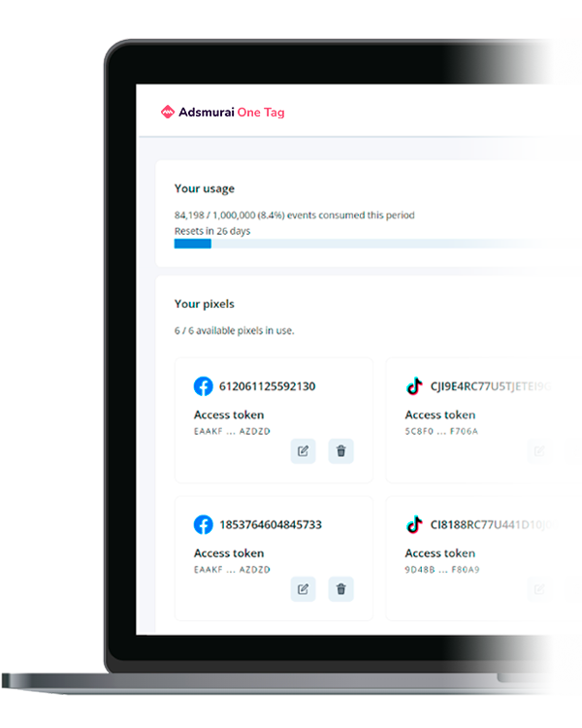The height and width of the screenshot is (728, 582).
Task: Click token '5C8F0 ... F706A'
Action: 441,431
